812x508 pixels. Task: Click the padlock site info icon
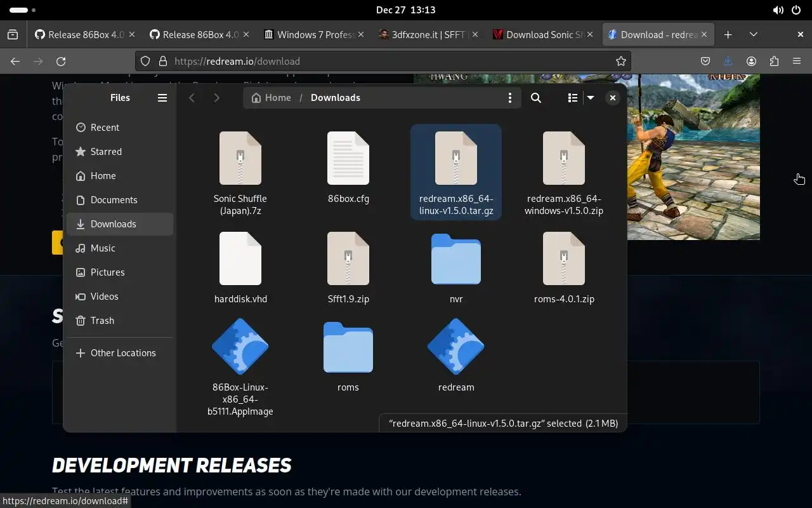click(x=162, y=62)
